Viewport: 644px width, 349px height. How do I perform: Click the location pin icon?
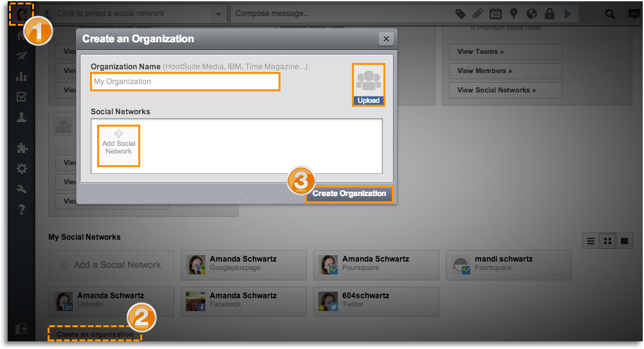click(x=513, y=13)
